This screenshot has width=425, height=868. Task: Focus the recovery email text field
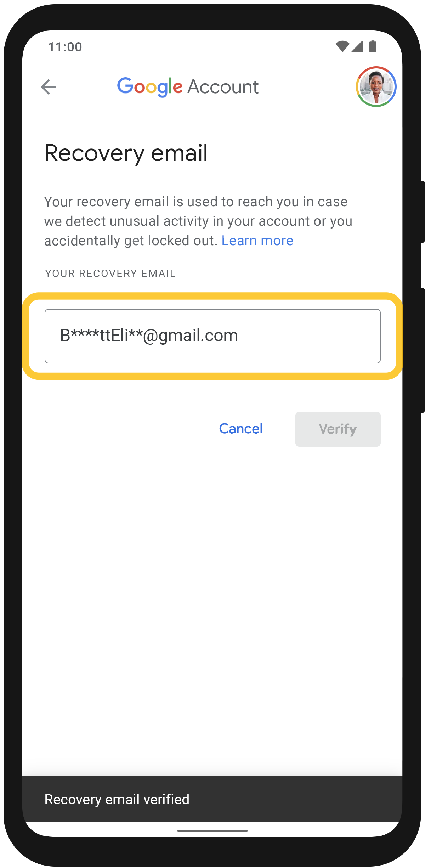click(212, 336)
